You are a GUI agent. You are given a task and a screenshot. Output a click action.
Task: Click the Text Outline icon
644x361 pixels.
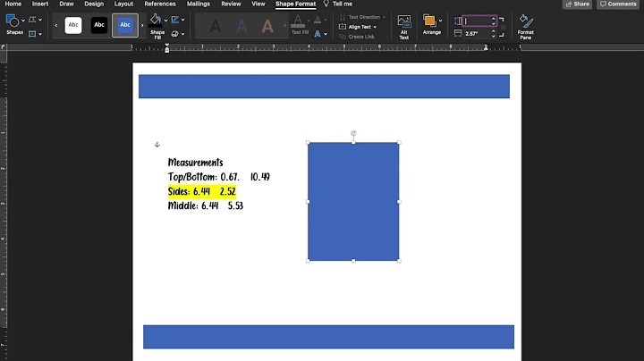[x=318, y=20]
